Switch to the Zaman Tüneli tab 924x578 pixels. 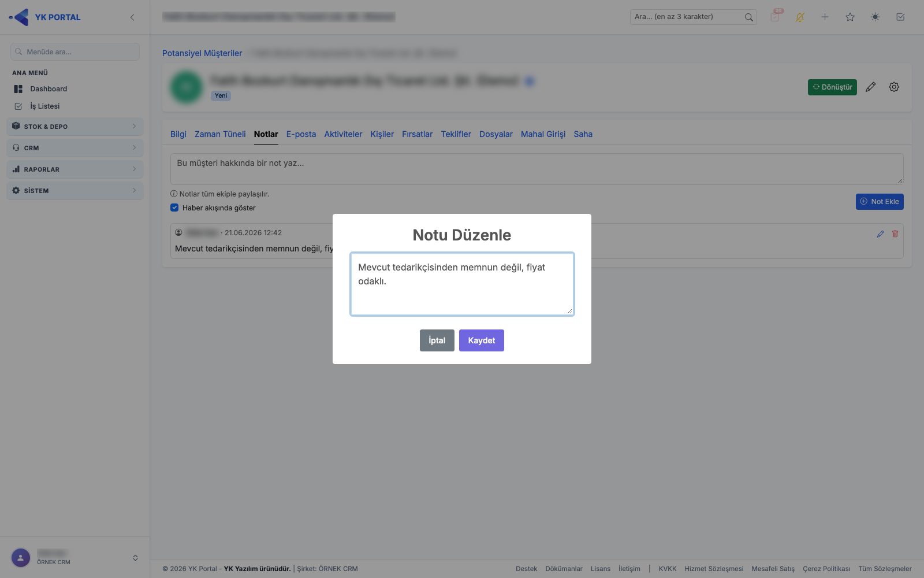pyautogui.click(x=220, y=134)
